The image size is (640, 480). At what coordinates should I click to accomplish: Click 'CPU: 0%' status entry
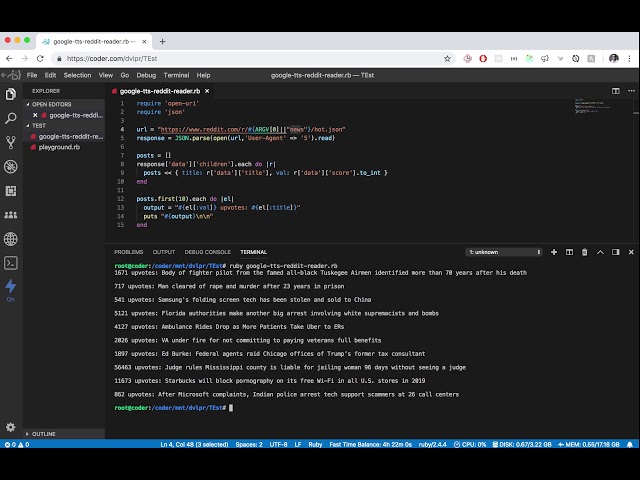point(470,444)
